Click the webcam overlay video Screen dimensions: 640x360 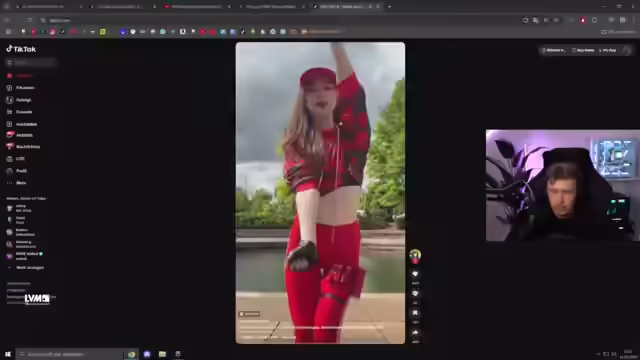click(562, 185)
